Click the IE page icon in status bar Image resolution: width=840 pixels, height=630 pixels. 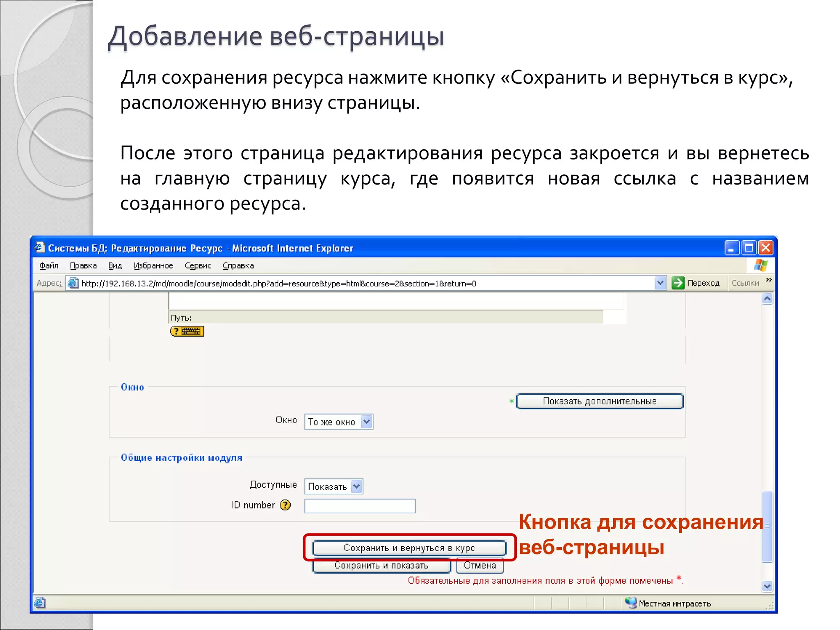pyautogui.click(x=40, y=603)
